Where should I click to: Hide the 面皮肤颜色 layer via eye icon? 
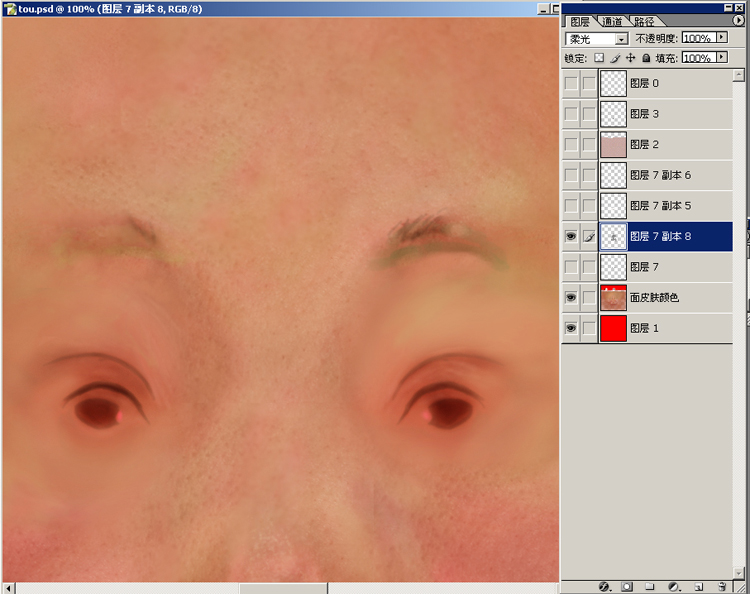pyautogui.click(x=571, y=297)
